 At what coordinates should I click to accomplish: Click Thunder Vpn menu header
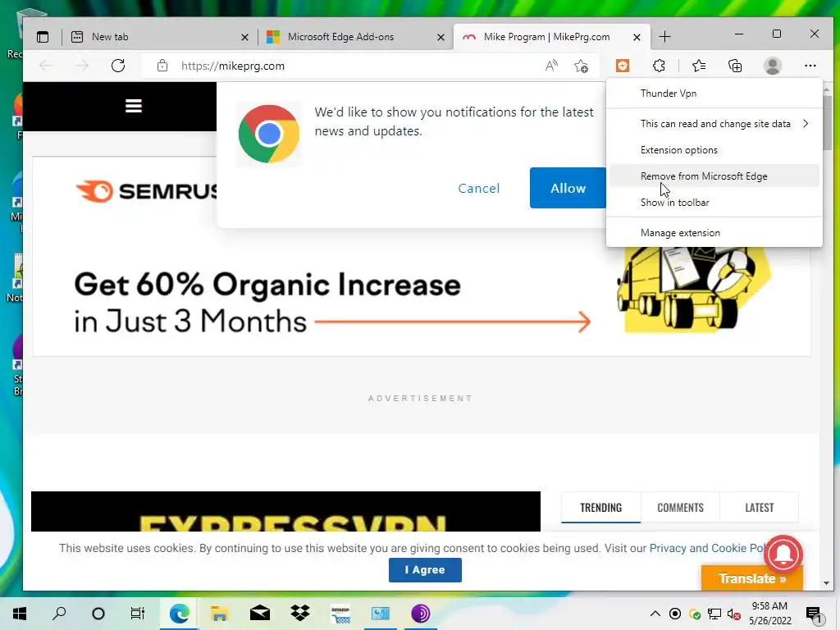coord(714,94)
